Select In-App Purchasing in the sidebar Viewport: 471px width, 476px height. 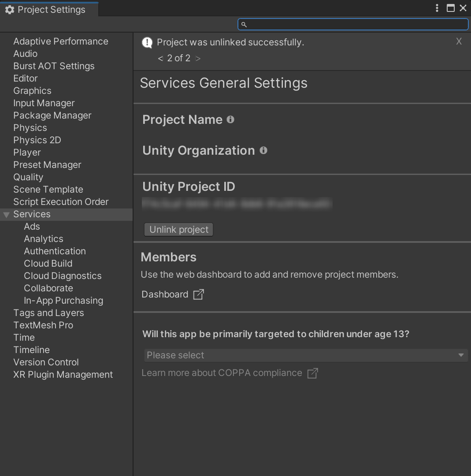click(63, 301)
